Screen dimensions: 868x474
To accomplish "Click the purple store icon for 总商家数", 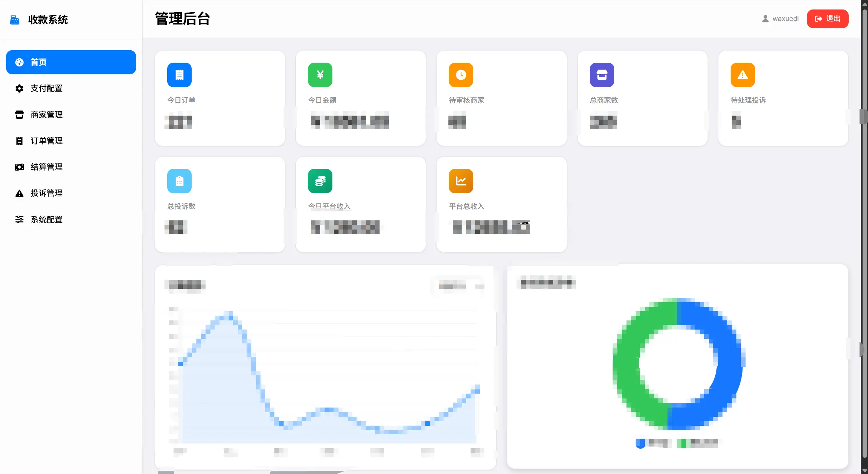I will (602, 75).
